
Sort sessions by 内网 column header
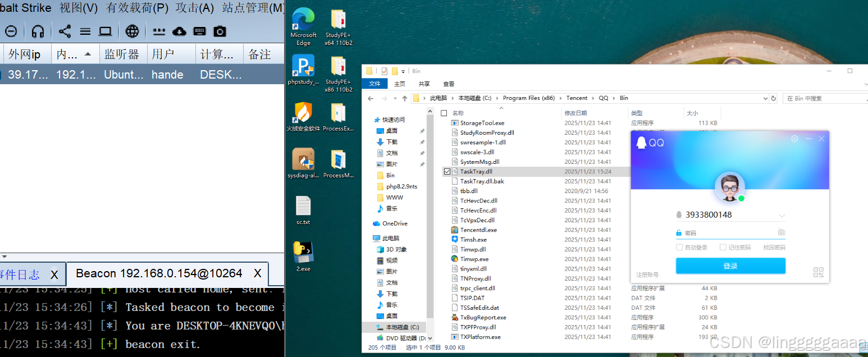tap(74, 54)
